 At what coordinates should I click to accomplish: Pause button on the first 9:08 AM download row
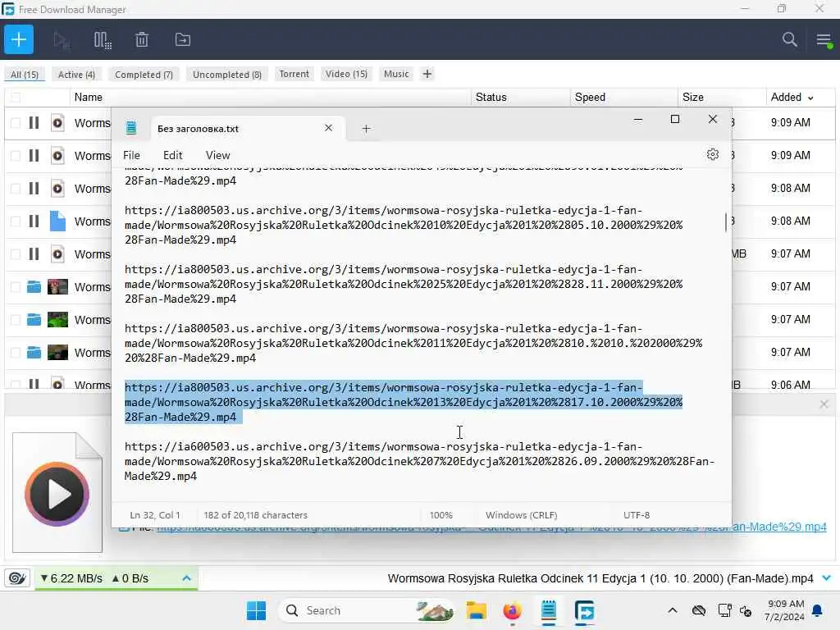pyautogui.click(x=34, y=189)
